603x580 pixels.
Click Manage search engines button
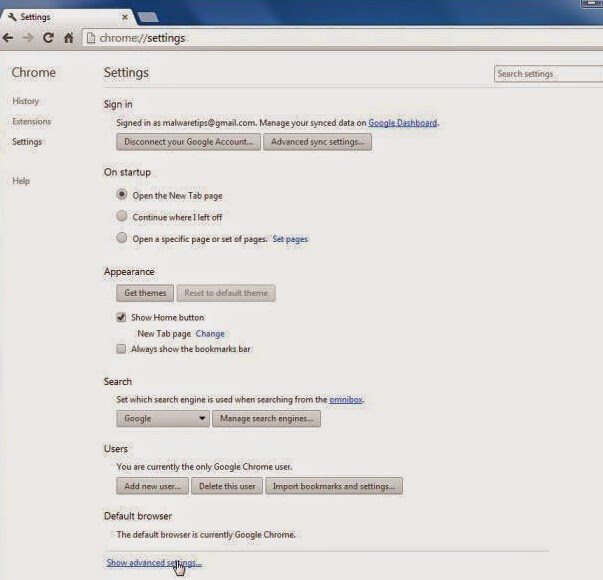[x=267, y=418]
